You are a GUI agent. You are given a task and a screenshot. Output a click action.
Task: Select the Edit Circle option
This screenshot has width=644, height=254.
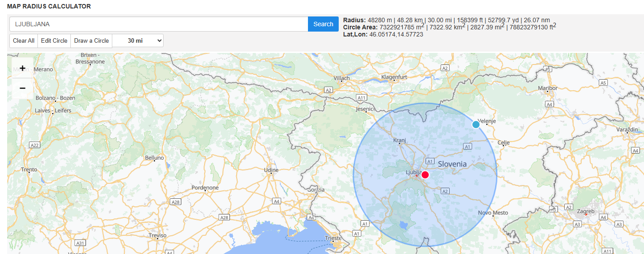click(x=54, y=40)
